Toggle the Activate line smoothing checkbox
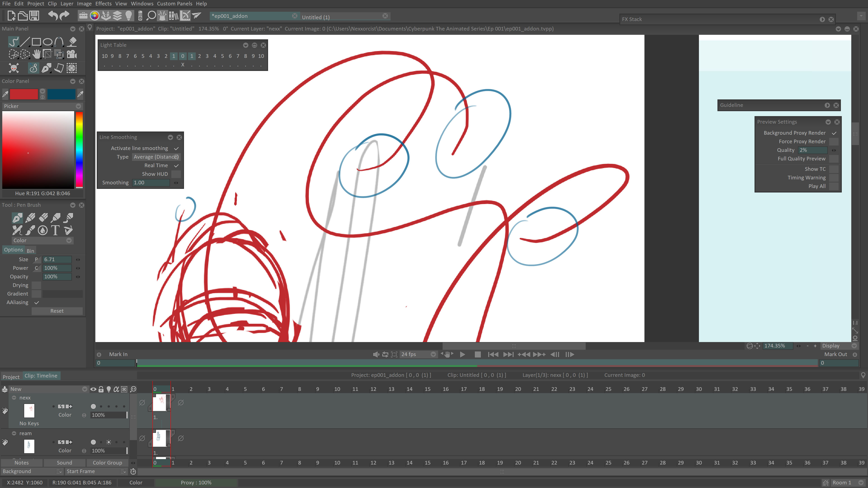 coord(176,148)
